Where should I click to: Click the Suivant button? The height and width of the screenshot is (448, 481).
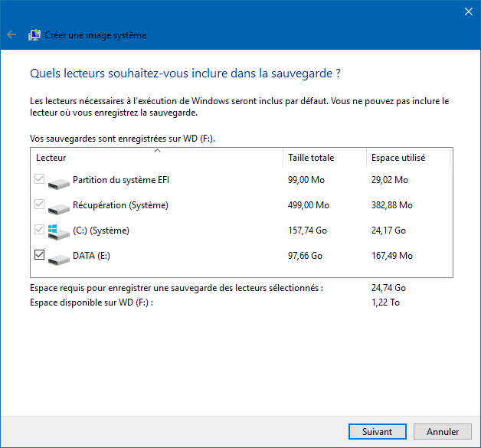[378, 431]
